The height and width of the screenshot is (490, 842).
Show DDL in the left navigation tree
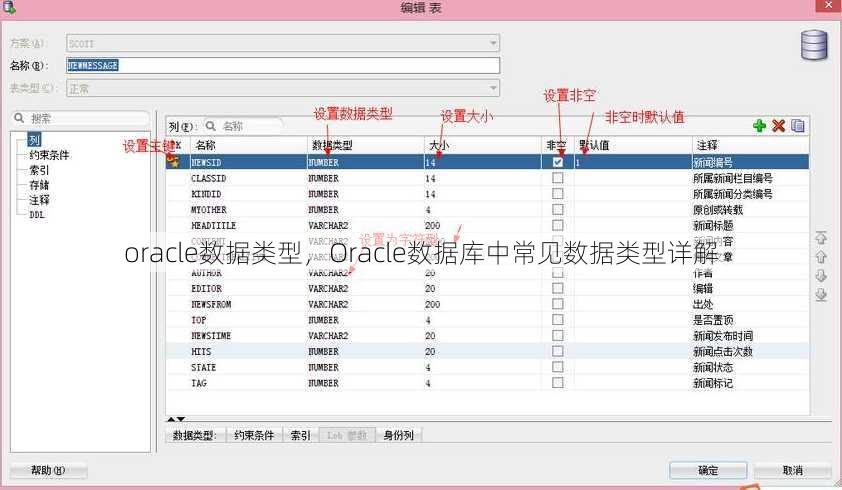point(37,214)
